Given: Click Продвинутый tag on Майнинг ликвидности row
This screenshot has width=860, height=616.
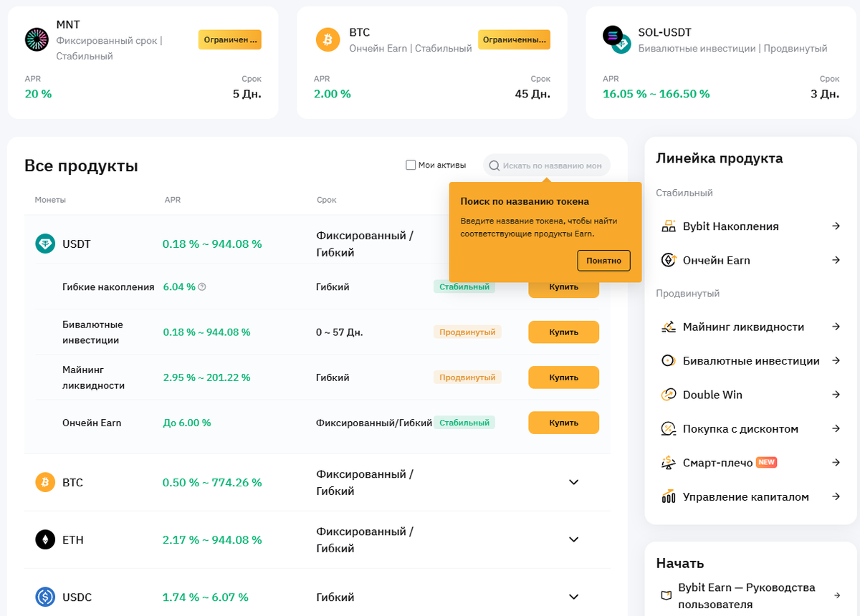Looking at the screenshot, I should (x=467, y=377).
